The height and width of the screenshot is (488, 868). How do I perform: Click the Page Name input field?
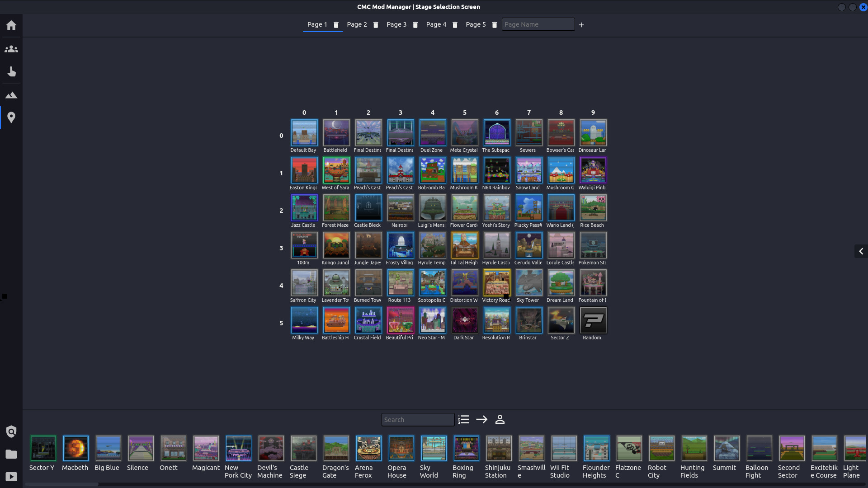[x=538, y=24]
